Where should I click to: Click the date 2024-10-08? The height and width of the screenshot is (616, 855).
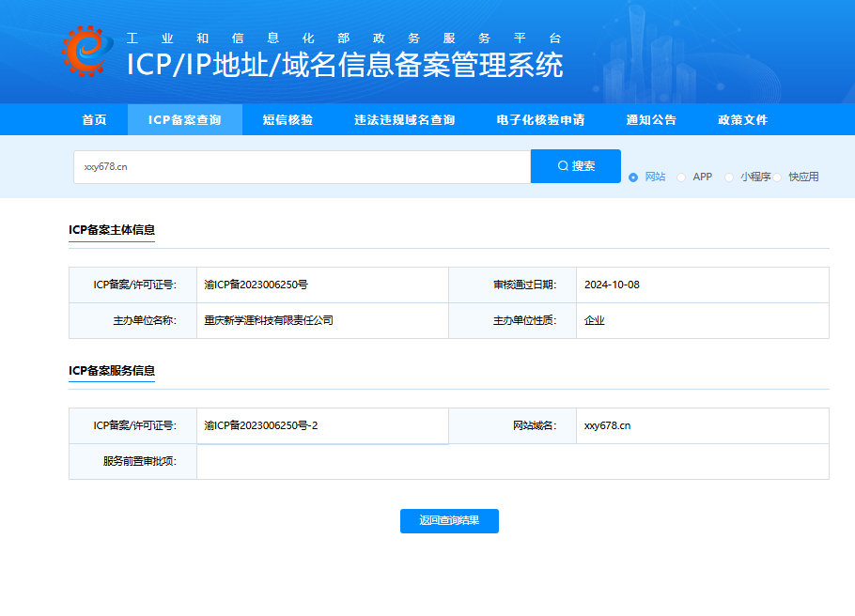612,285
